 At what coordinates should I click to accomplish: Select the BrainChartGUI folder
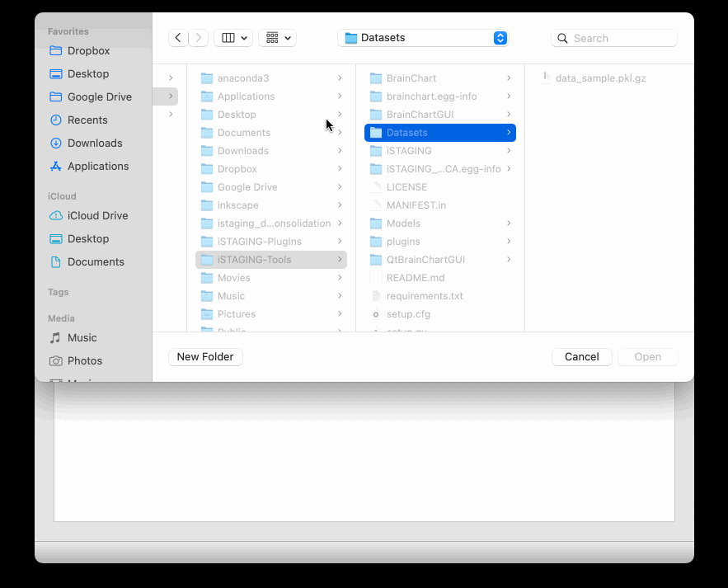[x=440, y=115]
